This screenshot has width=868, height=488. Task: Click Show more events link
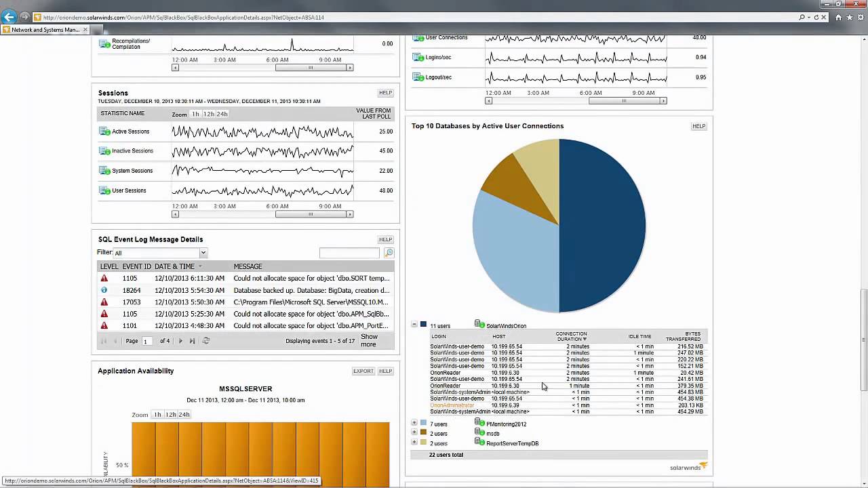pos(369,340)
